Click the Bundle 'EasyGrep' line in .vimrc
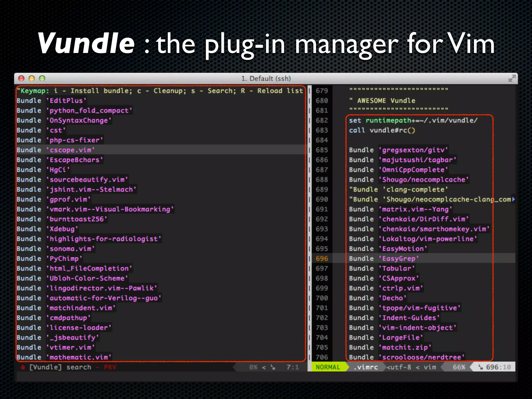 (384, 258)
